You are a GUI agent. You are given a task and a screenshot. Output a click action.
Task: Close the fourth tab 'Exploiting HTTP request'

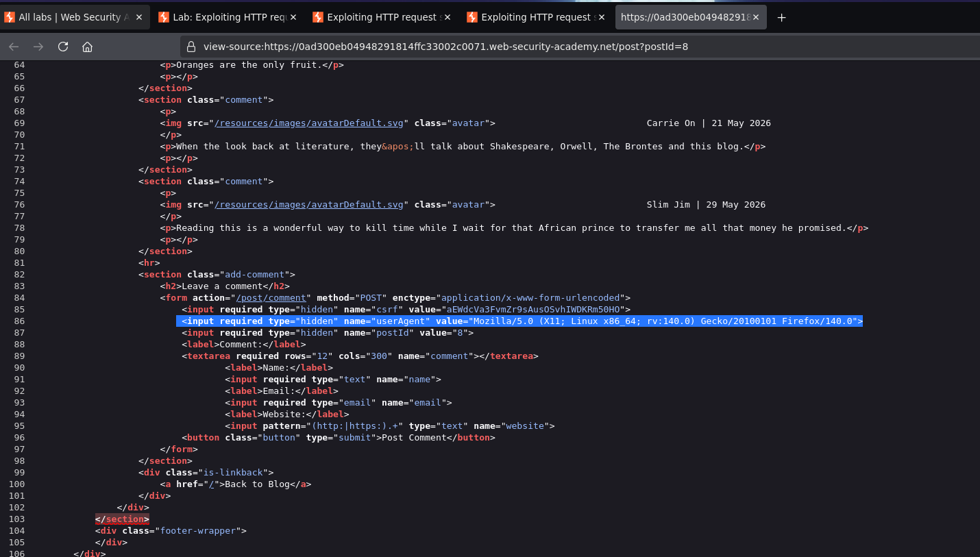(602, 17)
